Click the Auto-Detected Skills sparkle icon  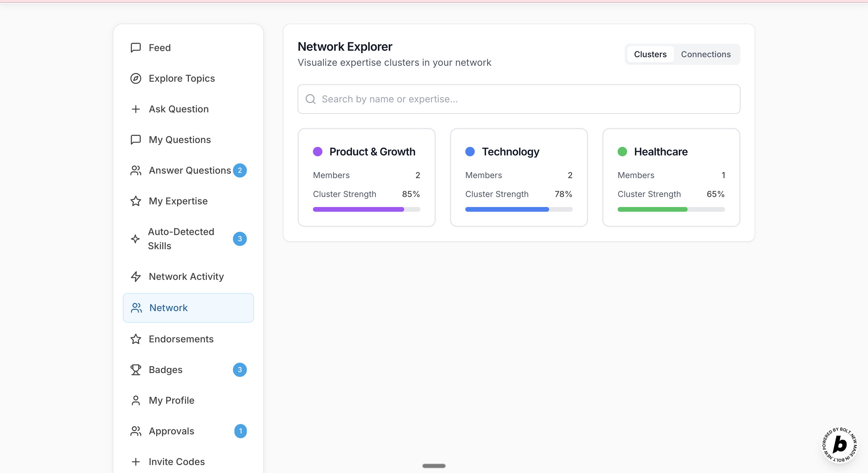(135, 239)
